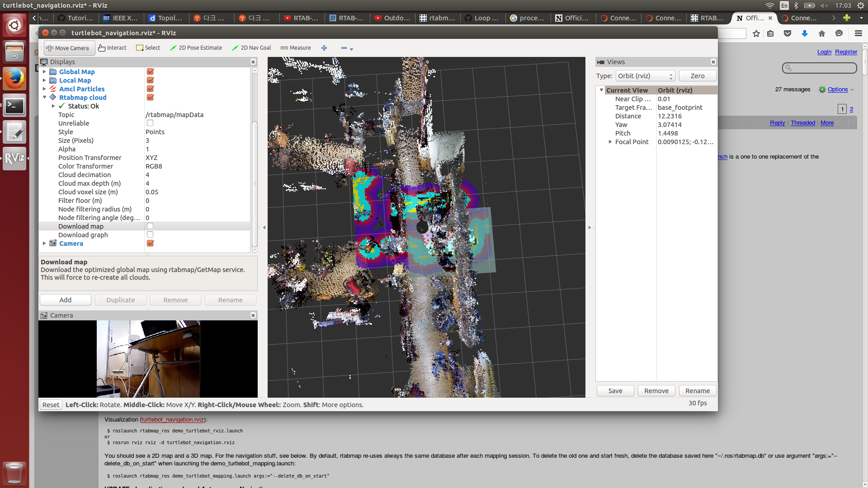The width and height of the screenshot is (868, 488).
Task: Choose the Select tool in toolbar
Action: 148,48
